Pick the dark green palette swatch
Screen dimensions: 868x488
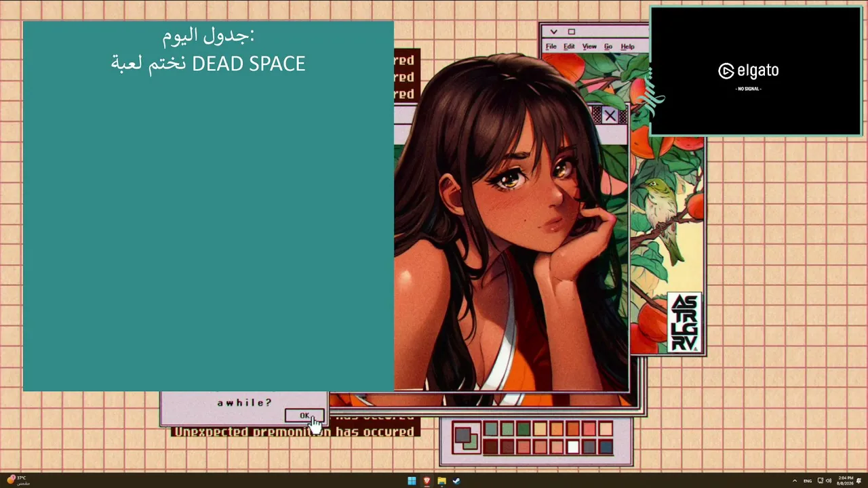pos(524,429)
